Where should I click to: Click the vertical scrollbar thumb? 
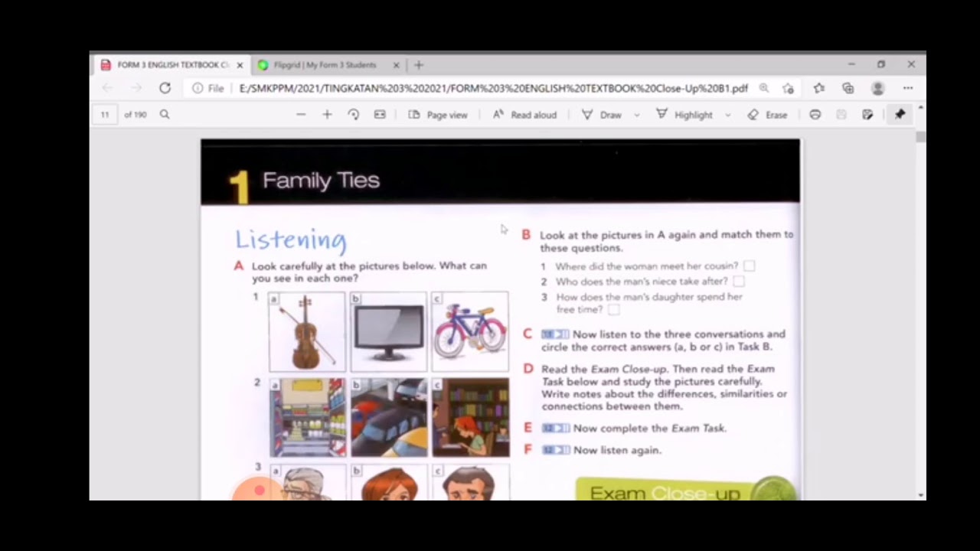[x=920, y=137]
